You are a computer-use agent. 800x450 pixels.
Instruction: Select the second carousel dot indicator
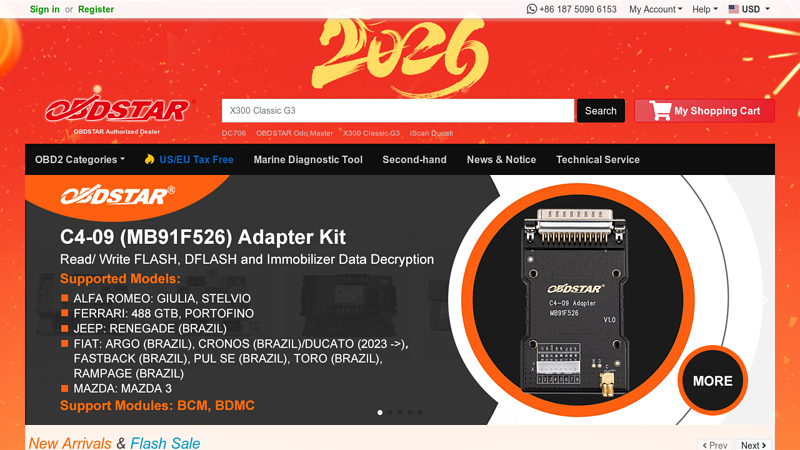pos(390,412)
